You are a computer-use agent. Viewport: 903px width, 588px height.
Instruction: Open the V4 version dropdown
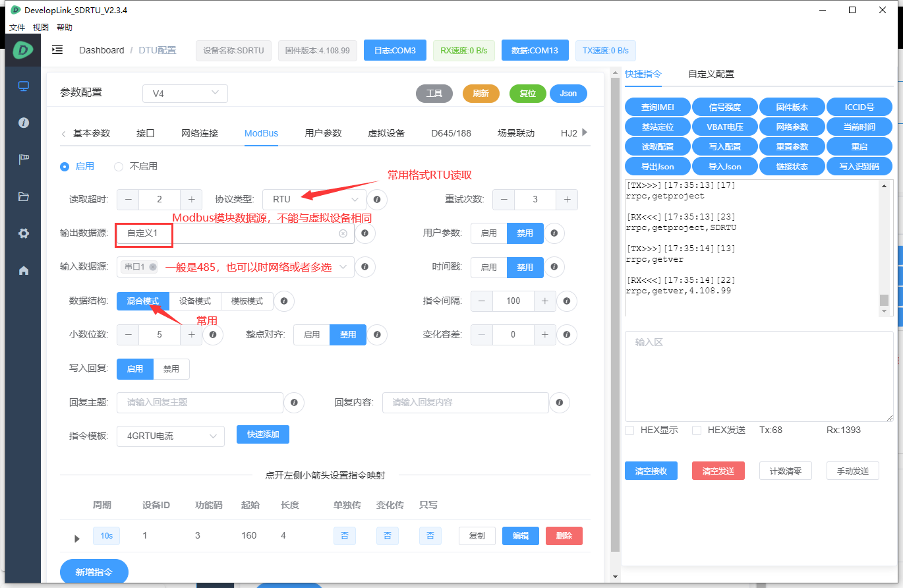coord(185,94)
